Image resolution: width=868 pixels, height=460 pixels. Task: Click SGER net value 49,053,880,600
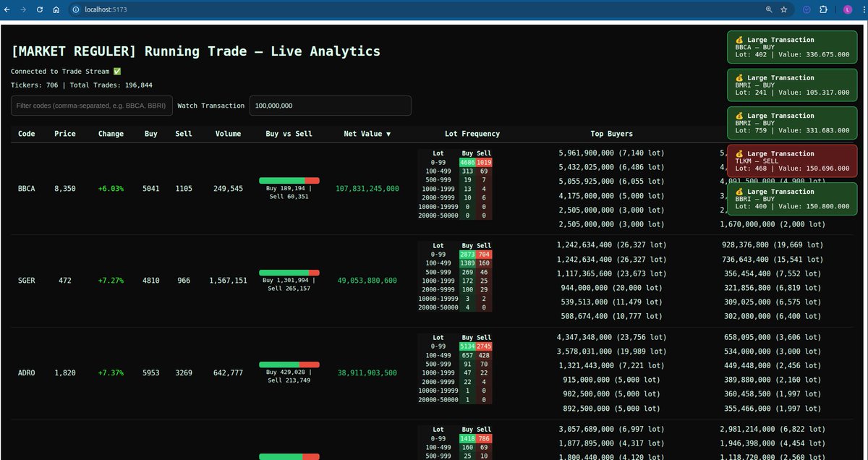pyautogui.click(x=367, y=281)
